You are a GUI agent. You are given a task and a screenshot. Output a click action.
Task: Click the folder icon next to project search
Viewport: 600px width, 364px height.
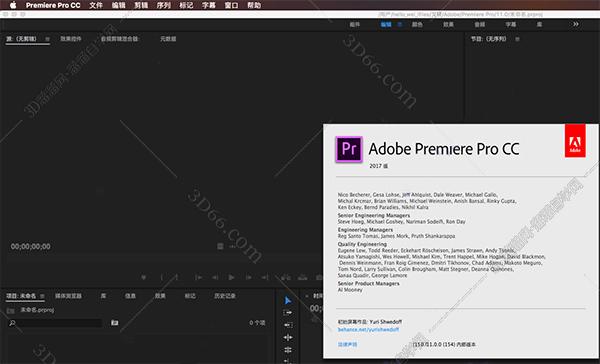coord(114,323)
